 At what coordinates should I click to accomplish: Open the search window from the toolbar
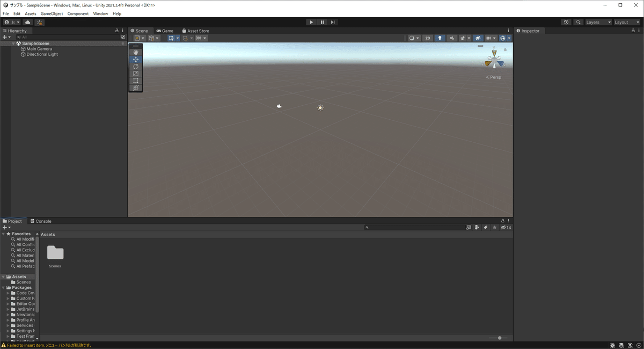point(579,22)
